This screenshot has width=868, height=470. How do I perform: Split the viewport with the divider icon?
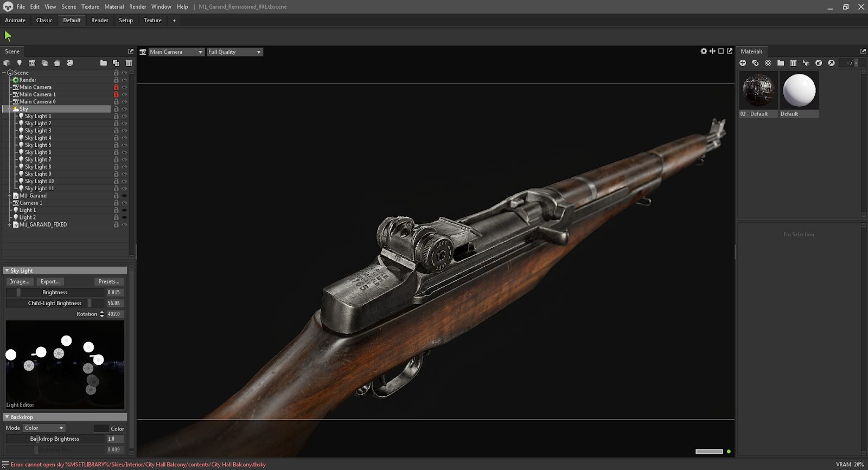712,51
